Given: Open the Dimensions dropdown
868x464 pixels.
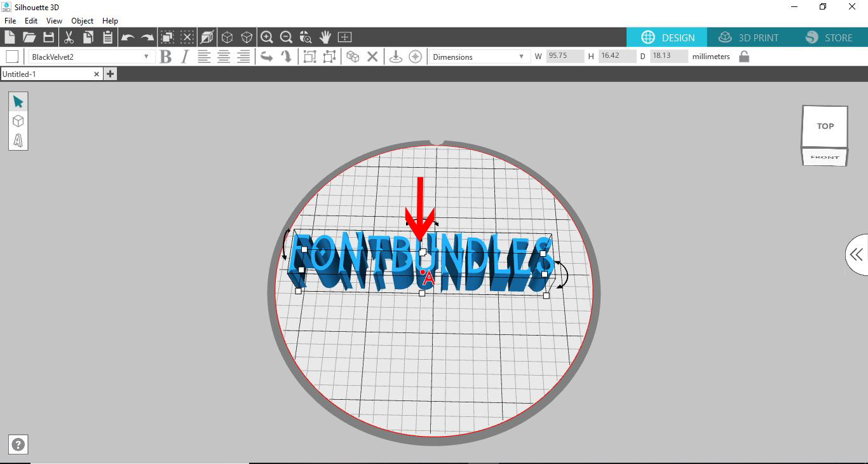Looking at the screenshot, I should click(x=479, y=57).
